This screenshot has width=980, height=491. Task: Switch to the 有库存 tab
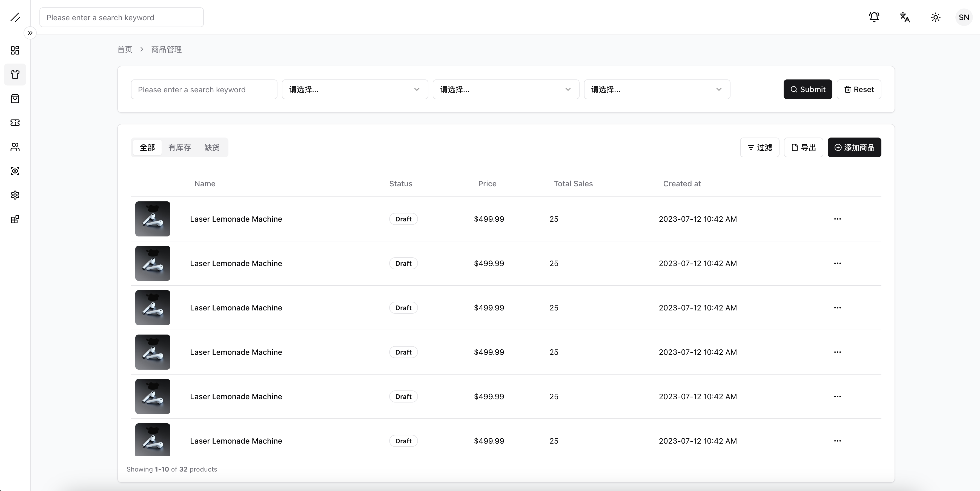coord(180,147)
